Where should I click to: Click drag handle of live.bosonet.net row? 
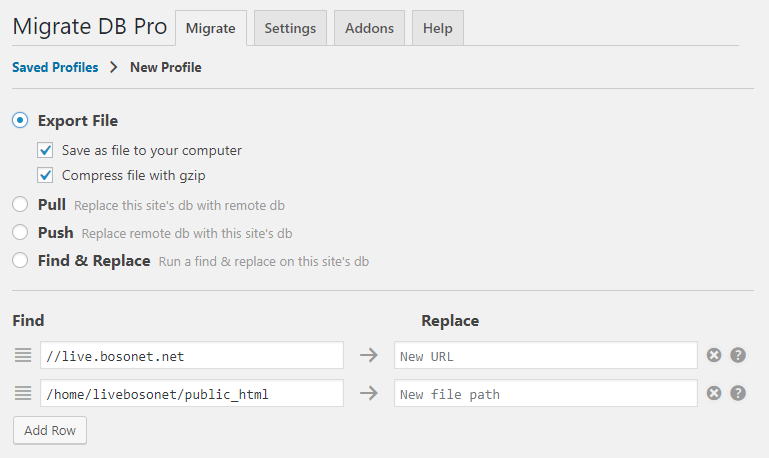pos(23,355)
